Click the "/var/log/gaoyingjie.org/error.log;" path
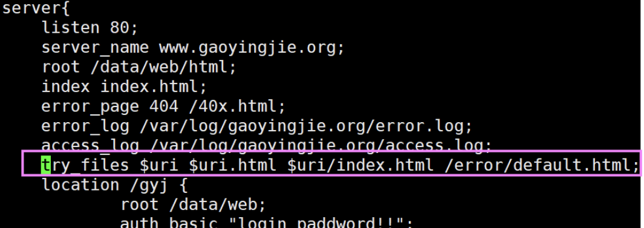 pyautogui.click(x=307, y=127)
